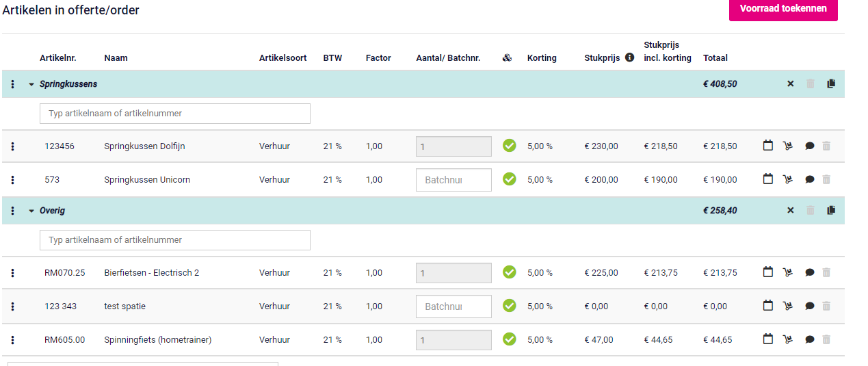Add a comment to Bierfietsen - Electrisch 2
Image resolution: width=868 pixels, height=366 pixels.
(x=809, y=273)
